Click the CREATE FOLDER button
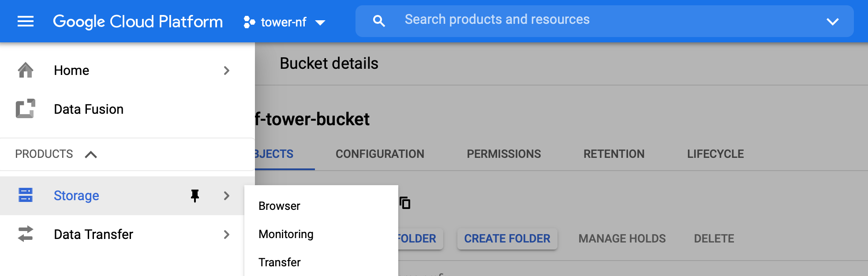Screen dimensions: 868x276 point(507,239)
